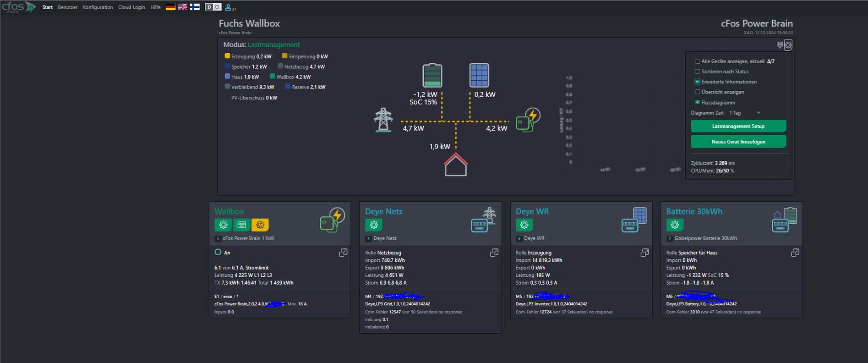
Task: Click 'Neues Gerät hinzufügen' button
Action: [x=738, y=142]
